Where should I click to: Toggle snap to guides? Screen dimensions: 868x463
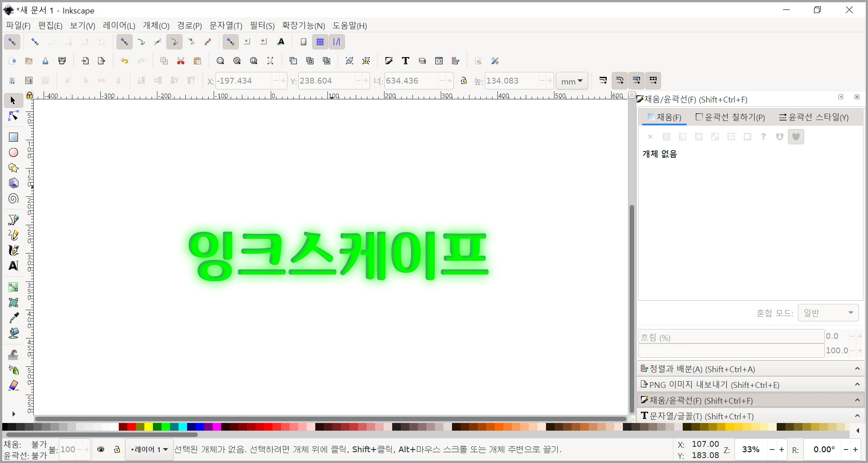click(337, 42)
